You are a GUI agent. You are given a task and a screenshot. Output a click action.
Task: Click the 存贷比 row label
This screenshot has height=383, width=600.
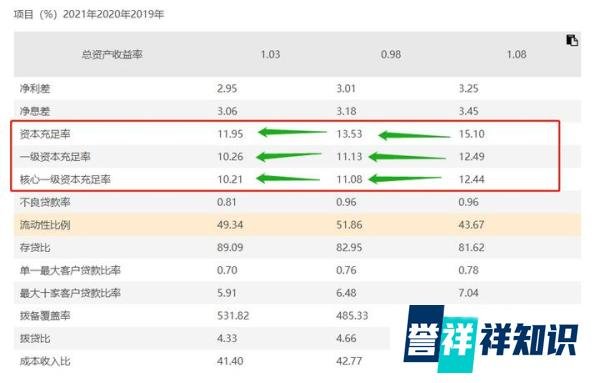point(35,248)
